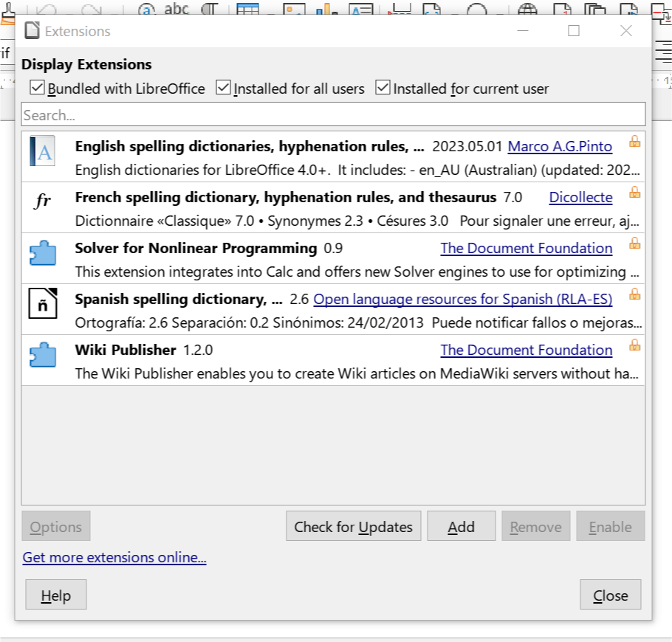The image size is (672, 642).
Task: Click lock icon on Spanish dictionary row
Action: (635, 294)
